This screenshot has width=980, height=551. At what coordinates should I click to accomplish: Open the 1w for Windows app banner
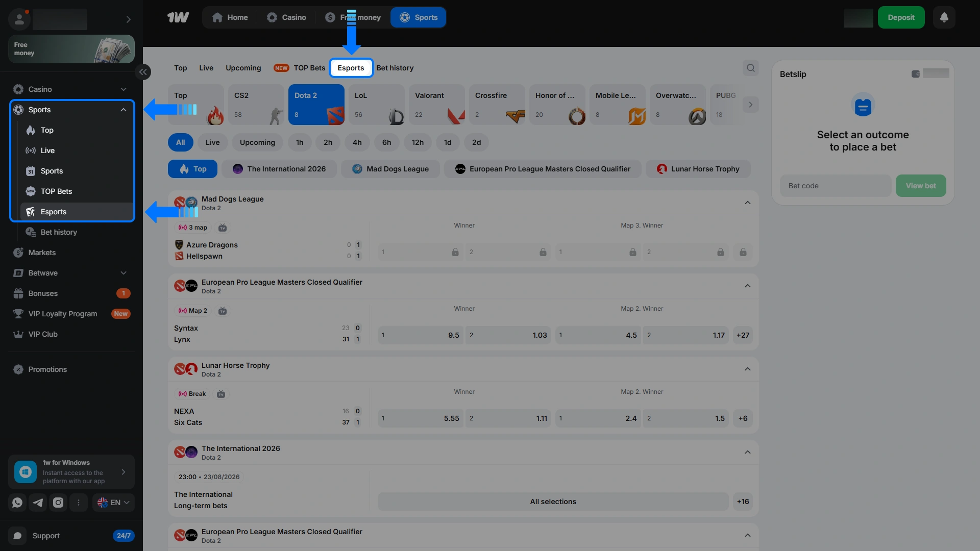click(71, 472)
